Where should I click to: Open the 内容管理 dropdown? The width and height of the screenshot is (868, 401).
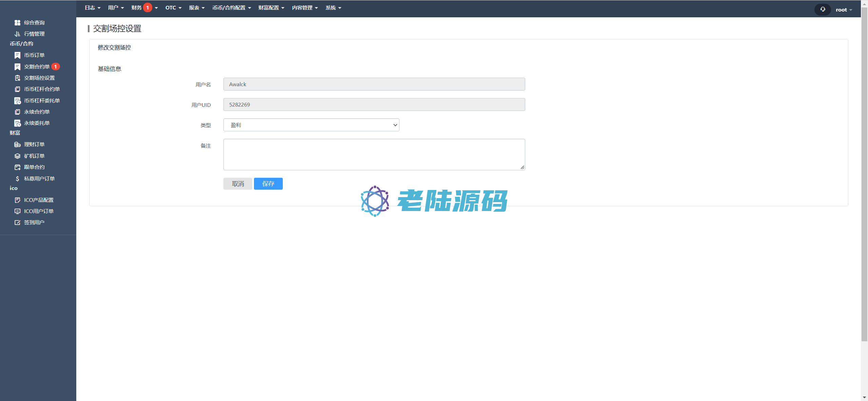point(305,8)
